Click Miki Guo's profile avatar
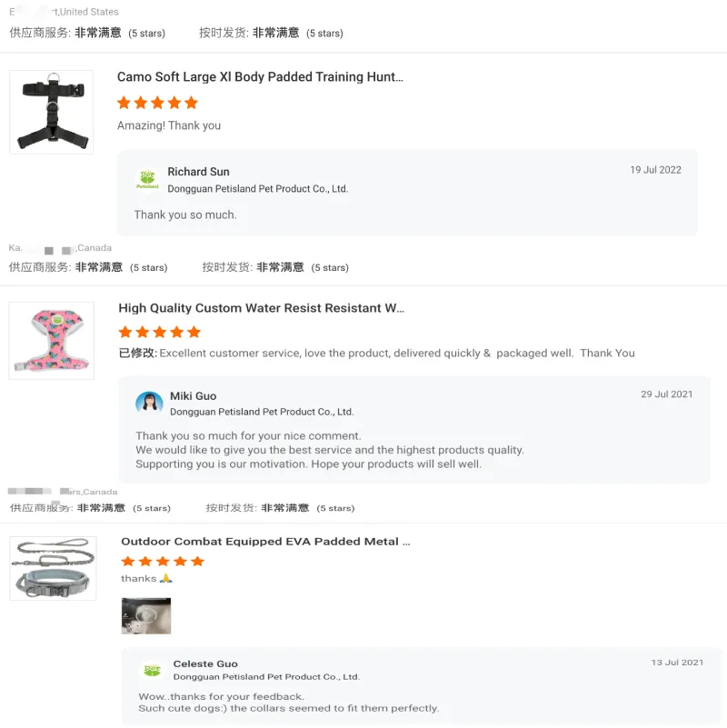Viewport: 727px width, 728px height. click(x=149, y=403)
